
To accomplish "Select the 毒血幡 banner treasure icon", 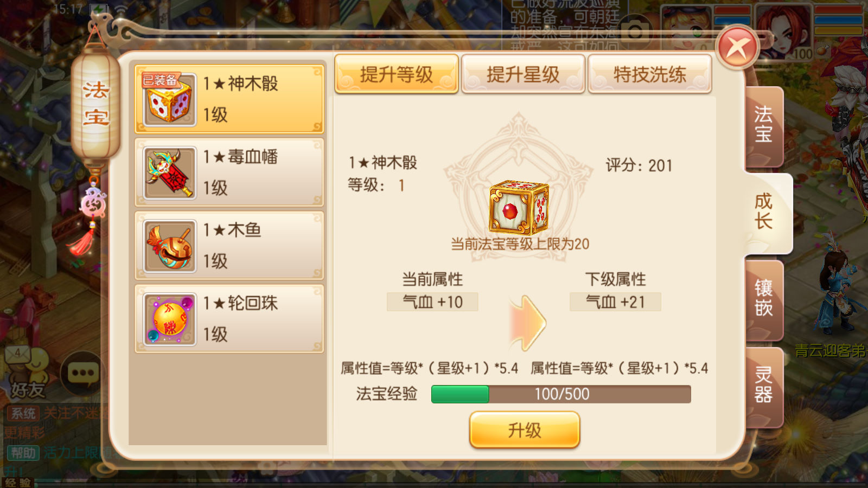I will 170,173.
